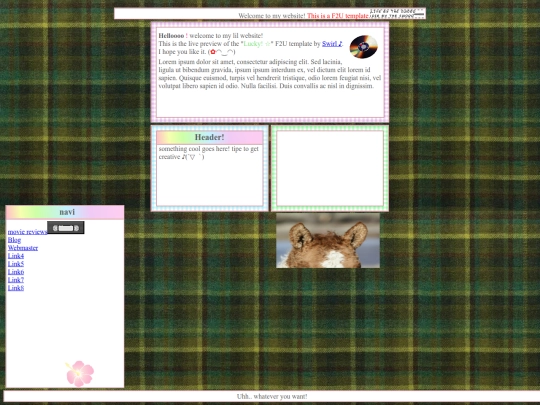Screen dimensions: 540x405
Task: Click the red flower emoticon icon
Action: 212,52
